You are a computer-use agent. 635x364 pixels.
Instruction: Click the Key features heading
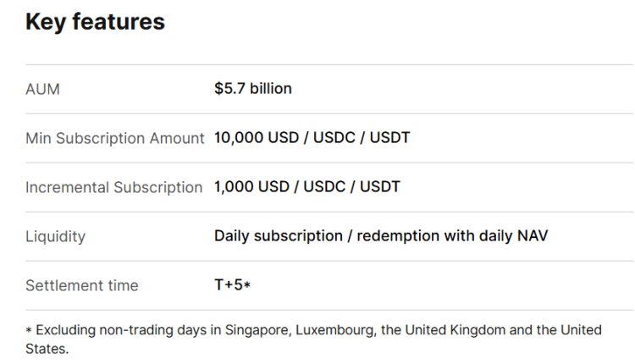pyautogui.click(x=95, y=23)
